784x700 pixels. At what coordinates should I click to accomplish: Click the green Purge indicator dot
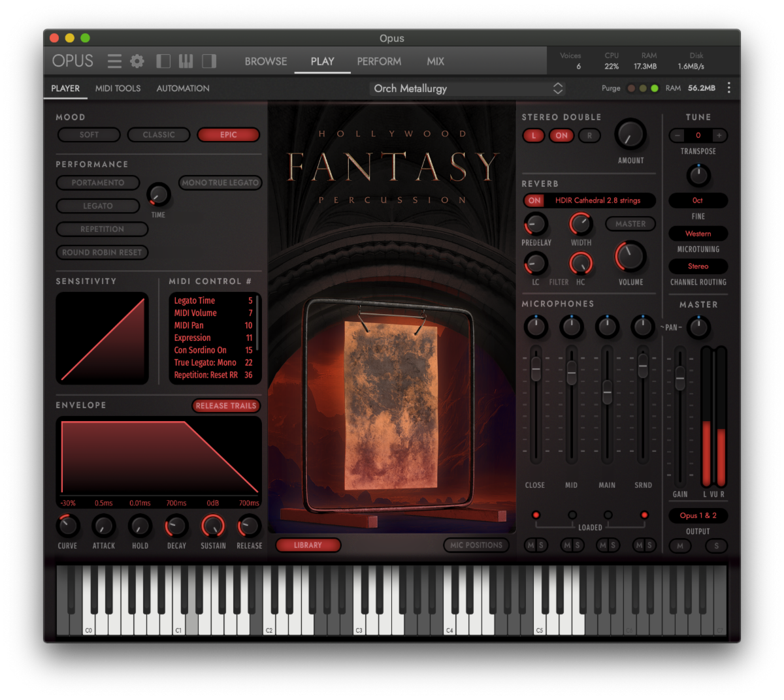pyautogui.click(x=655, y=88)
